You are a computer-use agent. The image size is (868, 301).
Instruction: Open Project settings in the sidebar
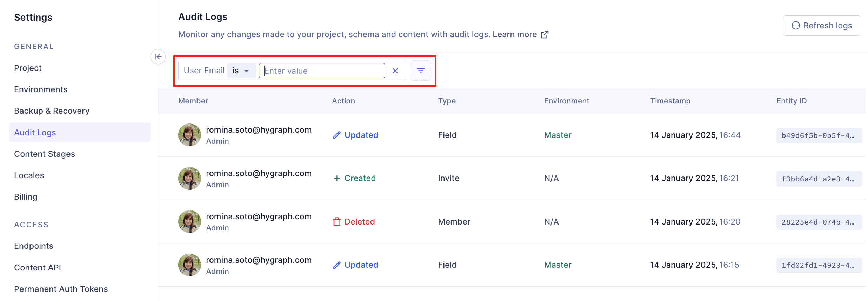click(28, 68)
